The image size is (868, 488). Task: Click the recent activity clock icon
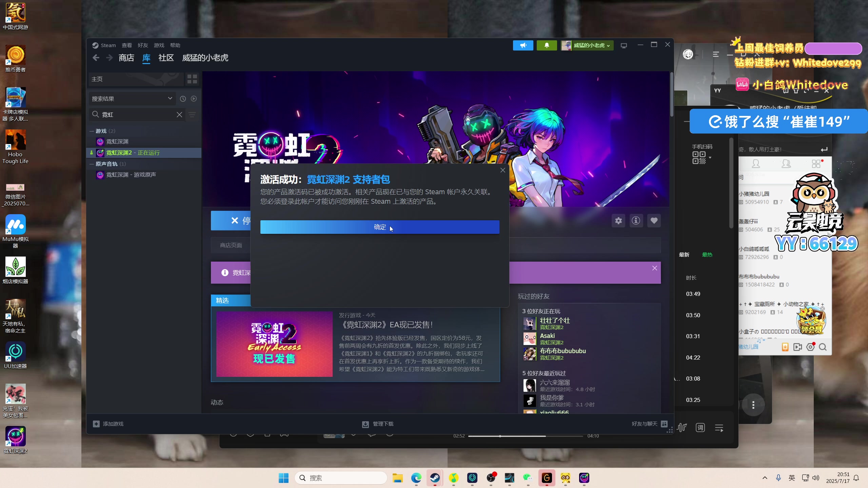(183, 99)
